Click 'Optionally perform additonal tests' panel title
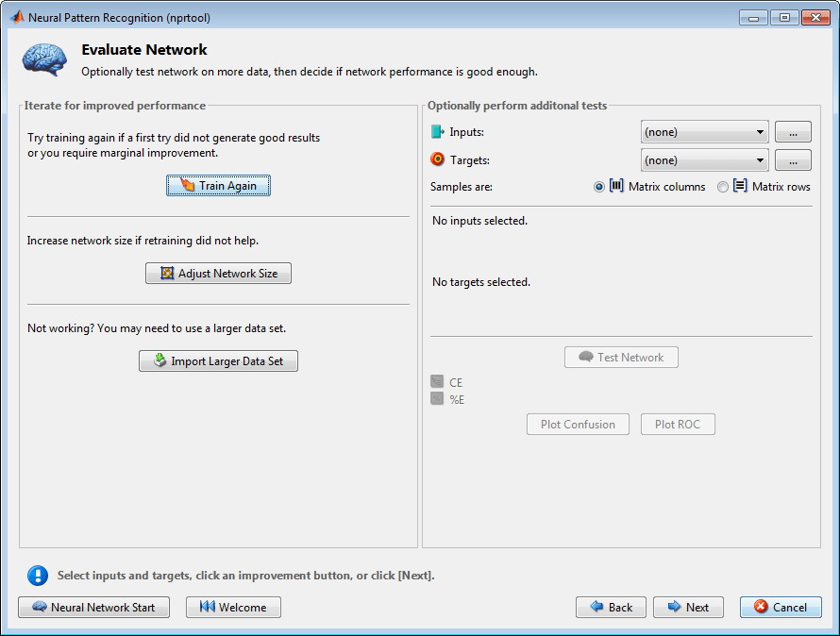 point(517,106)
